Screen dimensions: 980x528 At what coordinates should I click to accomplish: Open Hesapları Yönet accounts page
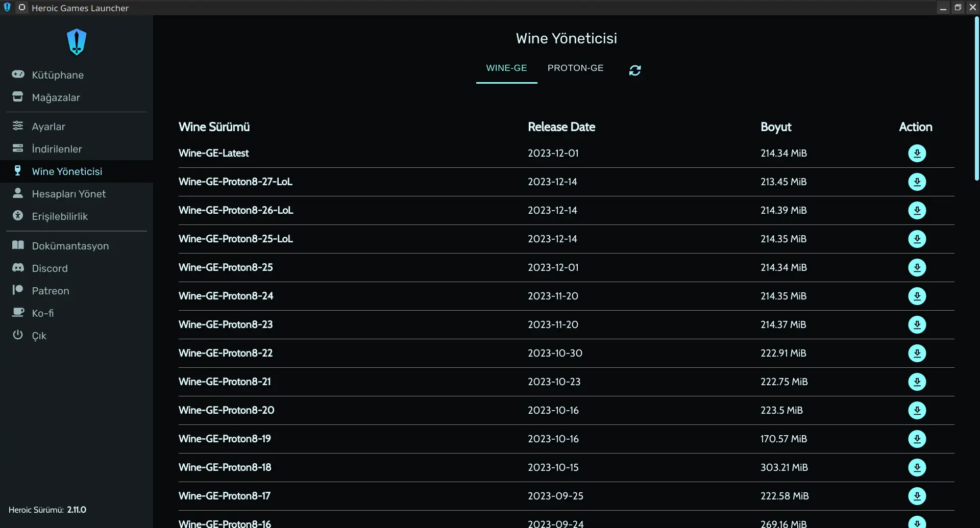pos(77,194)
